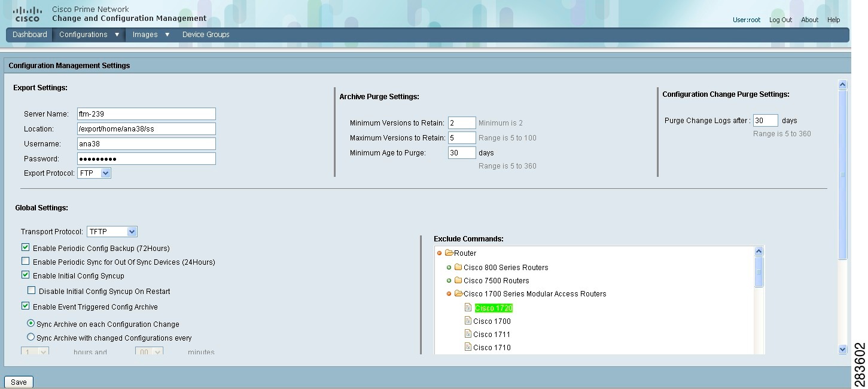Click the Minimum Age to Purge field
Image resolution: width=868 pixels, height=389 pixels.
[x=462, y=152]
